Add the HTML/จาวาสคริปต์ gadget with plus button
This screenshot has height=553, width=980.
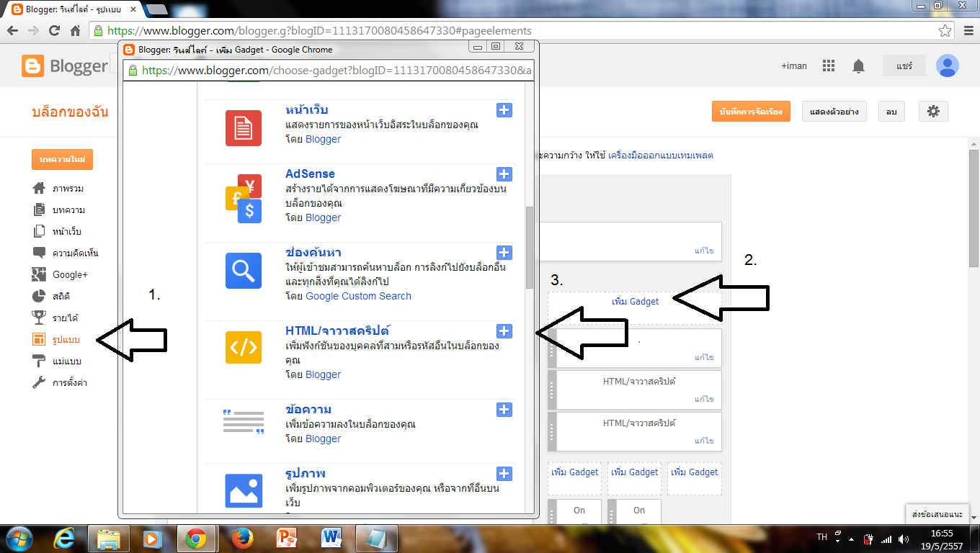click(504, 331)
